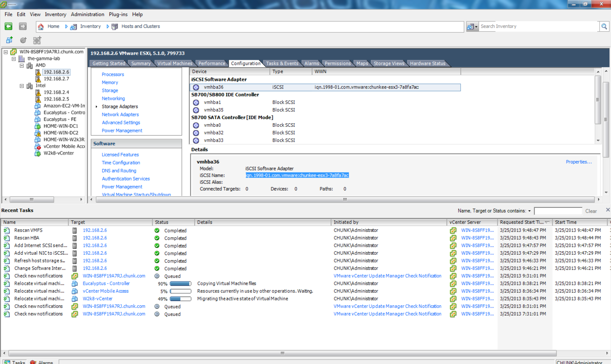Click the Forward navigation arrow
Viewport: 611px width, 364px height.
23,26
